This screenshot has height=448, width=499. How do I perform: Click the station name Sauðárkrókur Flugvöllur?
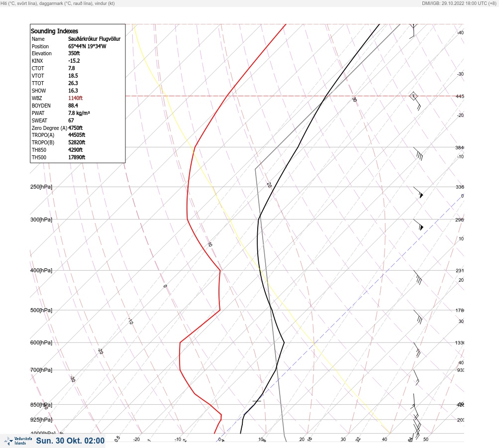(94, 39)
